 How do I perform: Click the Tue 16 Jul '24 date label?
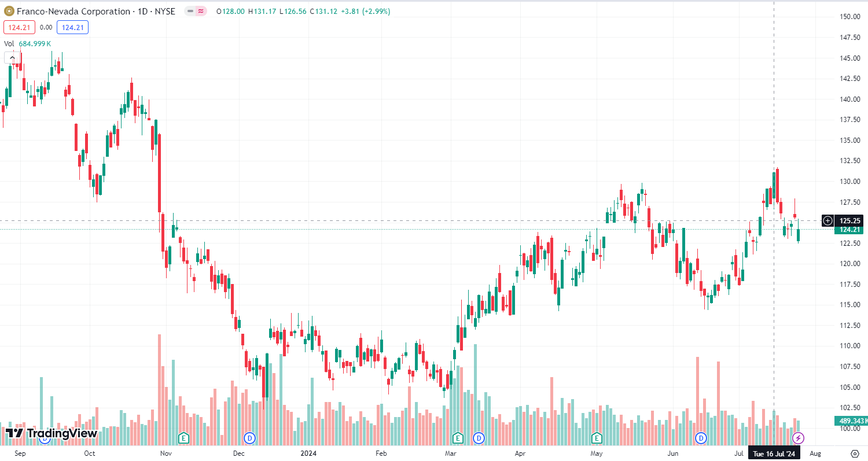click(x=774, y=453)
